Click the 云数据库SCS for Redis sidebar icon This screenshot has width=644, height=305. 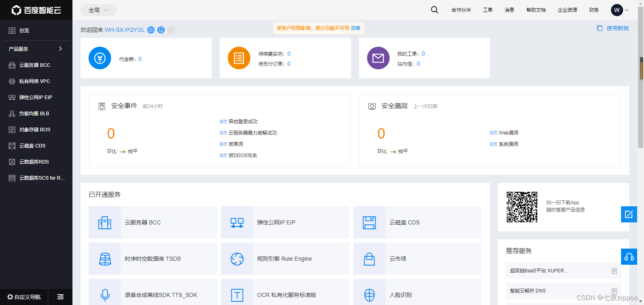(12, 178)
